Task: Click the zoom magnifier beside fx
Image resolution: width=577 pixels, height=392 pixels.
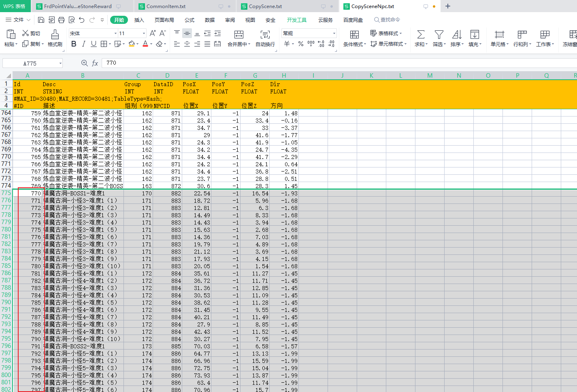Action: [85, 63]
